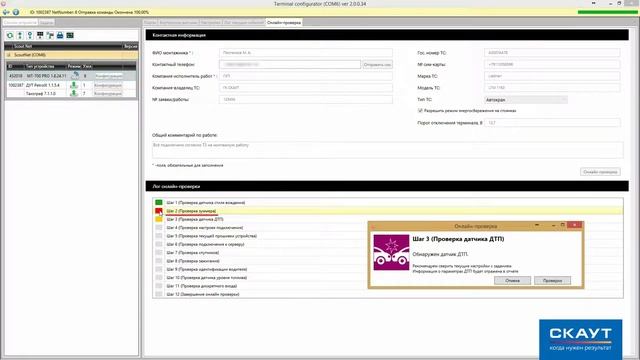Toggle energy saving mode checkbox

[420, 111]
